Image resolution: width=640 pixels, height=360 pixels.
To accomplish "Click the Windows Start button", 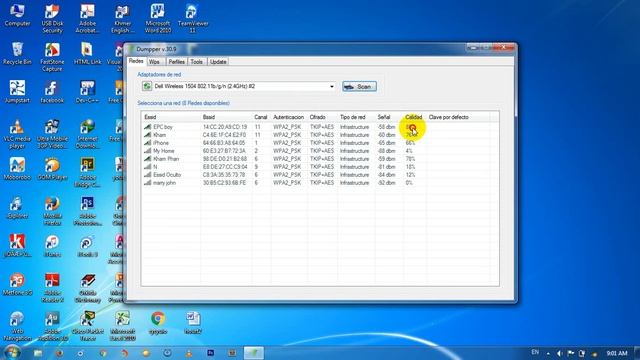I will [x=11, y=353].
